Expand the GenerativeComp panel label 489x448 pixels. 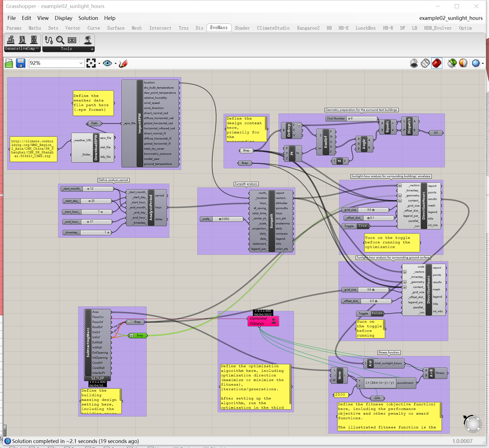(22, 49)
